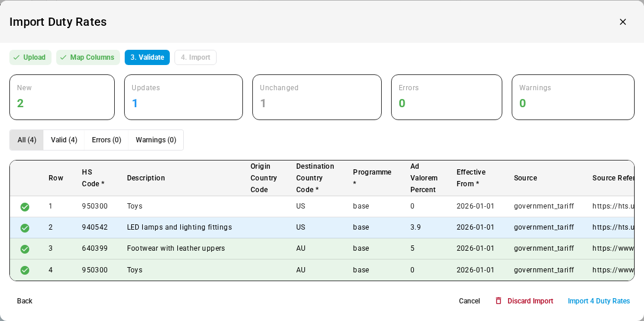The width and height of the screenshot is (644, 321).
Task: Filter rows by Errors (0)
Action: click(107, 140)
